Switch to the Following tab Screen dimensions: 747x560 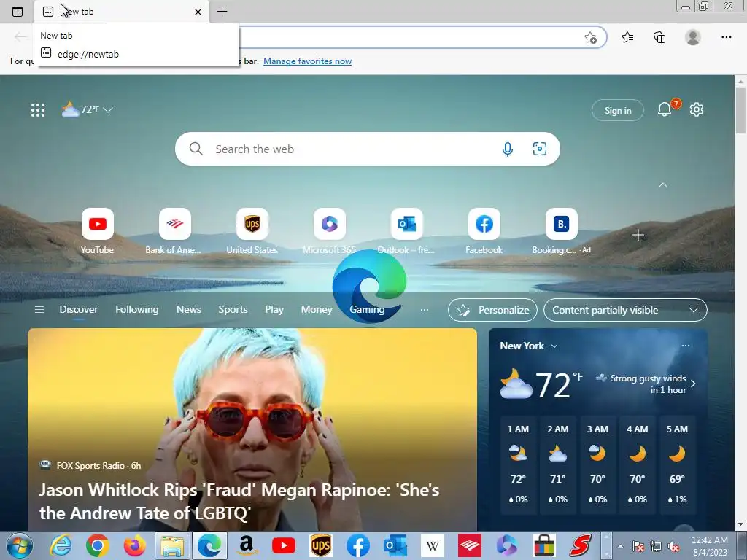[x=136, y=309]
